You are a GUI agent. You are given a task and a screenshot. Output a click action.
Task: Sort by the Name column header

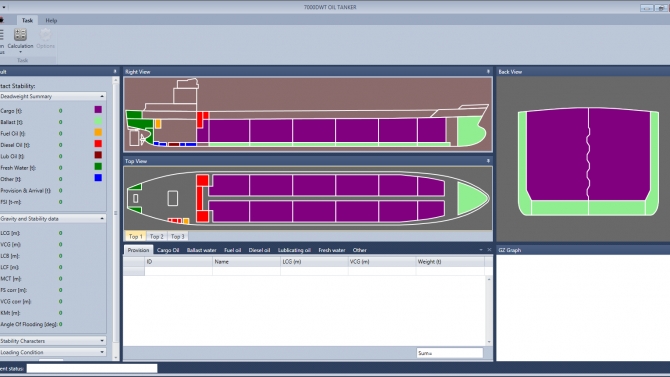click(x=246, y=262)
